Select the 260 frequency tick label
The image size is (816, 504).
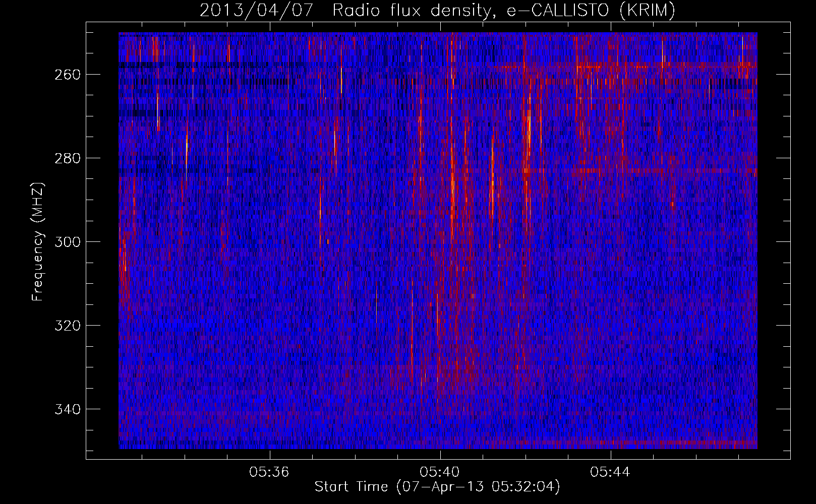68,75
